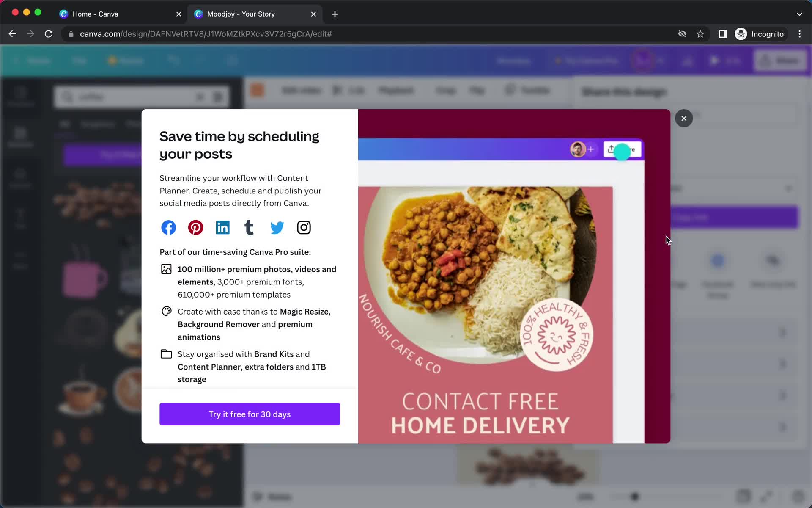Image resolution: width=812 pixels, height=508 pixels.
Task: Click the Twitter icon for scheduling
Action: click(x=277, y=227)
